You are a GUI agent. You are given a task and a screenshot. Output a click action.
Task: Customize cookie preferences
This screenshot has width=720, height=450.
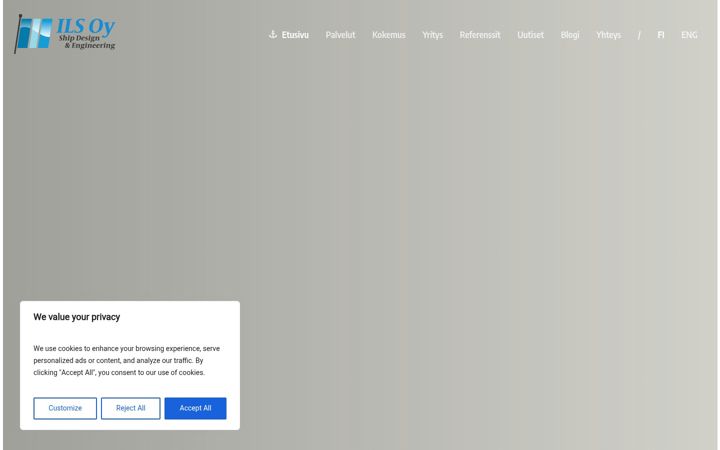pyautogui.click(x=65, y=408)
